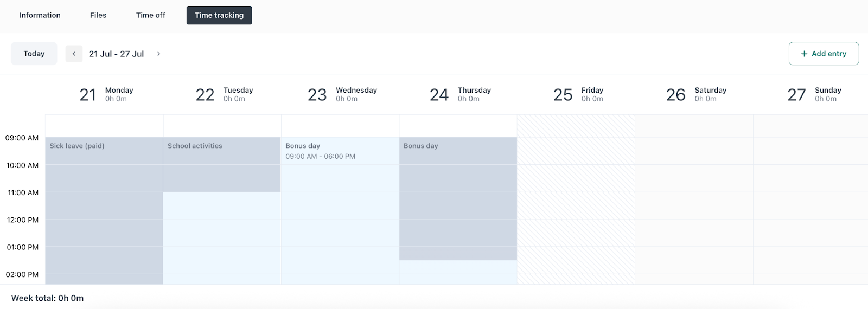Open the School activities entry on Tuesday

pos(222,164)
